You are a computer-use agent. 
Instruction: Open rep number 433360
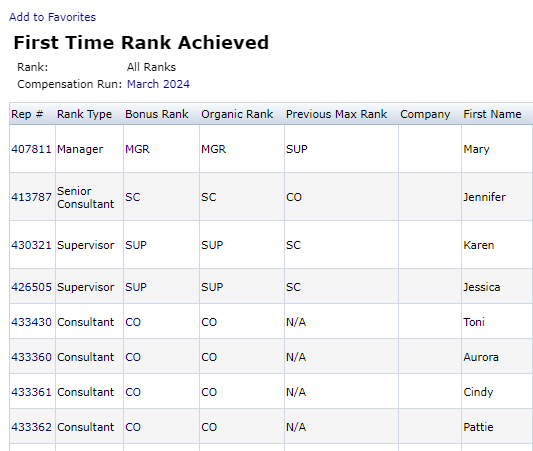[x=31, y=357]
